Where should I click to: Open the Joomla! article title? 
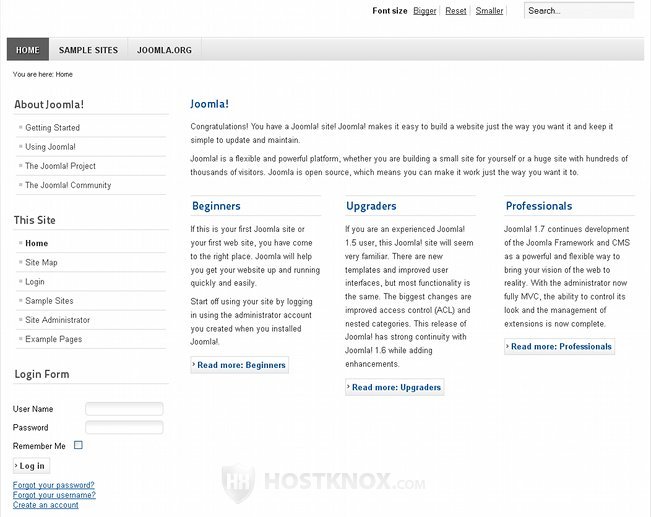209,104
